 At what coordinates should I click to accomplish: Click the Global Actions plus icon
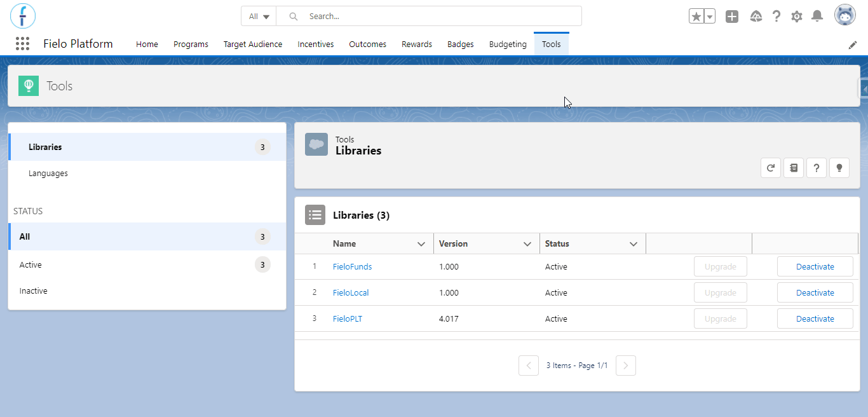(732, 17)
